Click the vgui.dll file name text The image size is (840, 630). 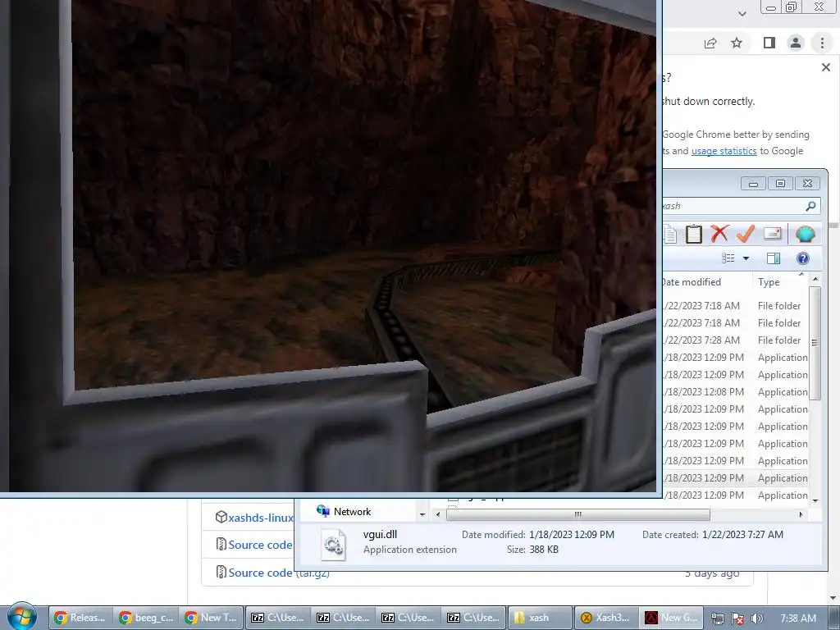380,535
